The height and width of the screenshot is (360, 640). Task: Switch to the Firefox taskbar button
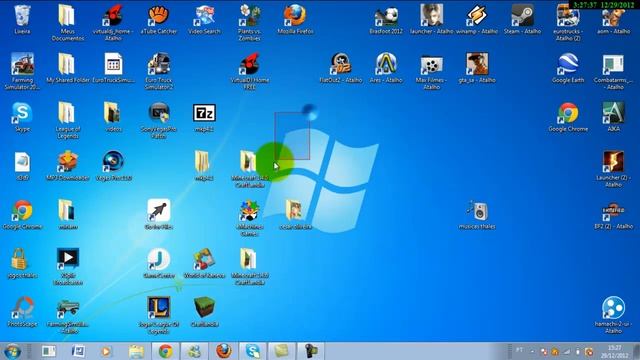click(x=223, y=351)
